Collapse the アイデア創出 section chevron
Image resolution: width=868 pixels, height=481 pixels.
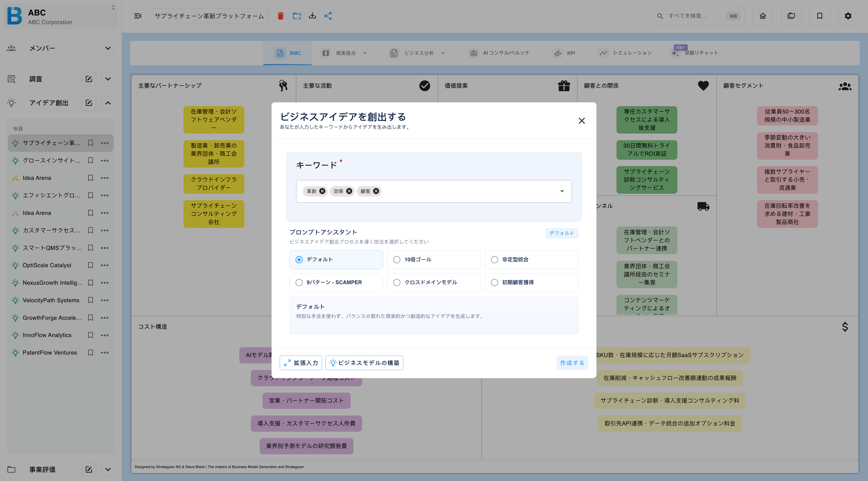(108, 103)
